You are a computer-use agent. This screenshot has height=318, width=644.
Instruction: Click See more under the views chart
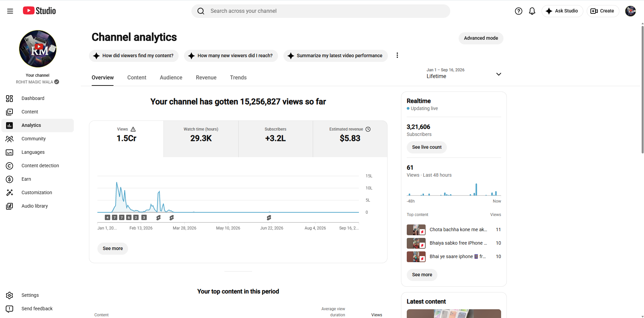point(113,248)
